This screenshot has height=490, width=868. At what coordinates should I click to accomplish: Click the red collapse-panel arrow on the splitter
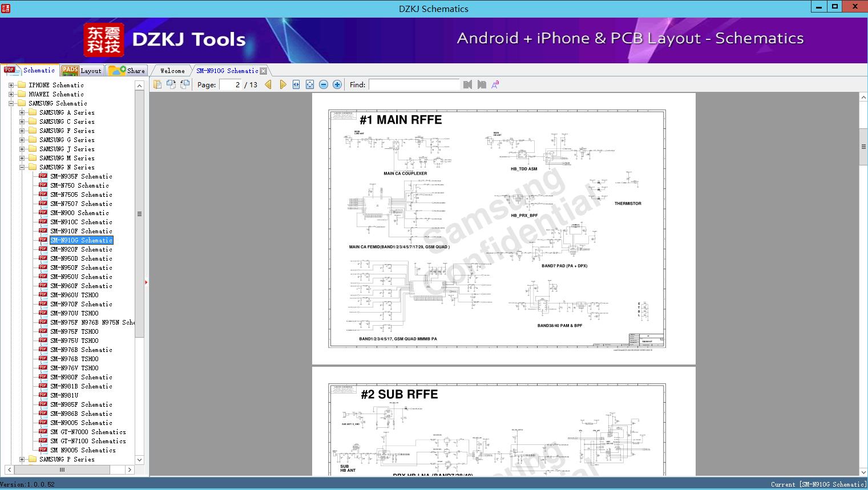(x=146, y=282)
